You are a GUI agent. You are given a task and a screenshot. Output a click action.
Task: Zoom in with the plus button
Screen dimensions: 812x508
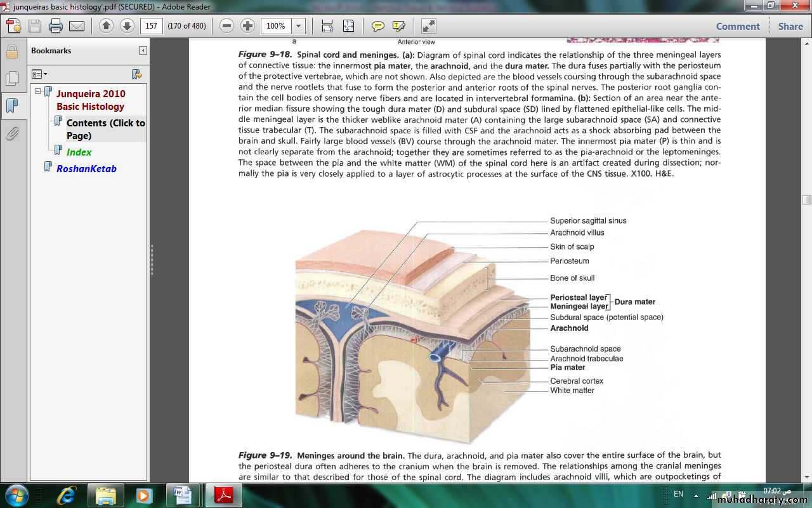pos(247,26)
